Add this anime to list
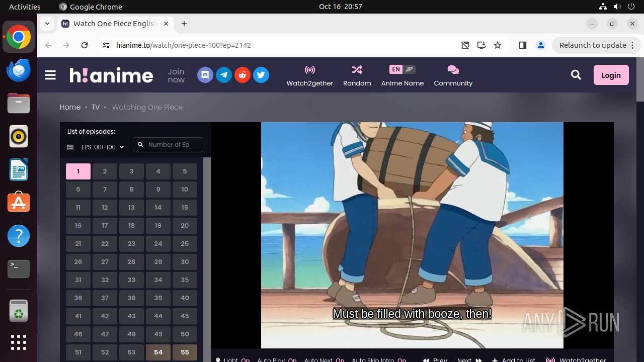Screen dimensions: 644x362 pos(514,360)
